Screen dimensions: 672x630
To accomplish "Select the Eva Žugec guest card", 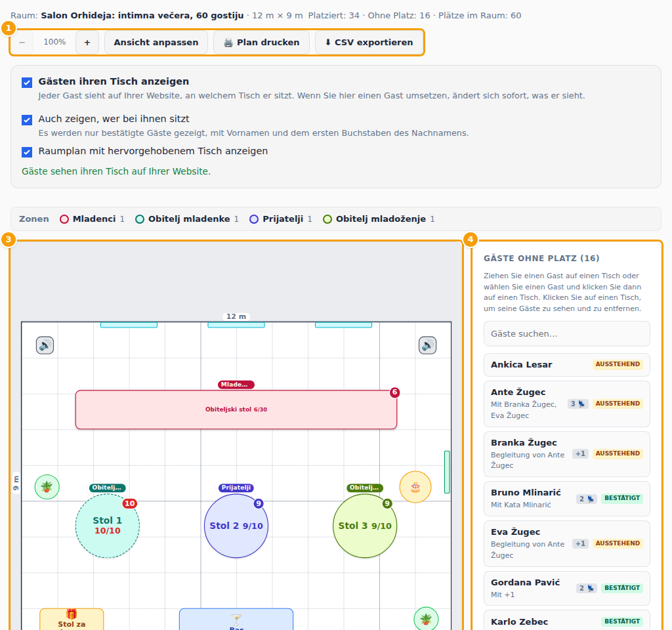I will click(x=566, y=543).
